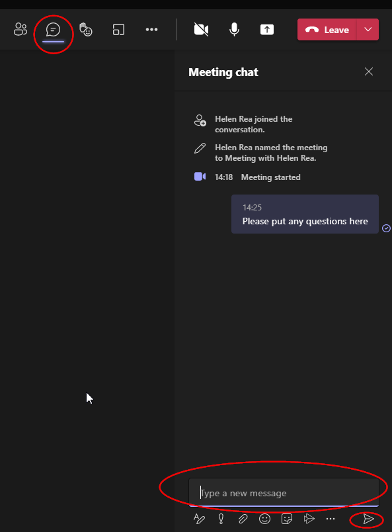Open the Format text options
The height and width of the screenshot is (532, 392).
point(199,519)
